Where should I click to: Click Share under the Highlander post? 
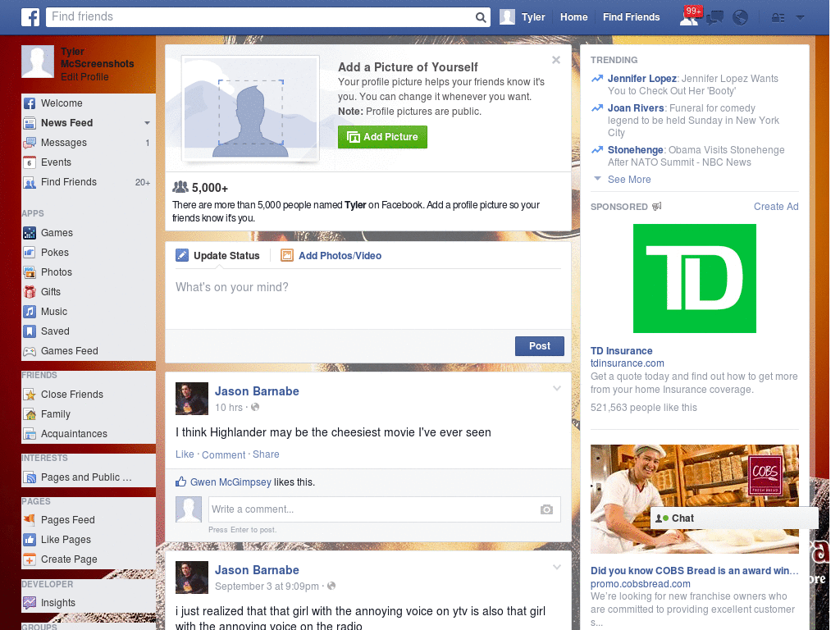coord(266,454)
